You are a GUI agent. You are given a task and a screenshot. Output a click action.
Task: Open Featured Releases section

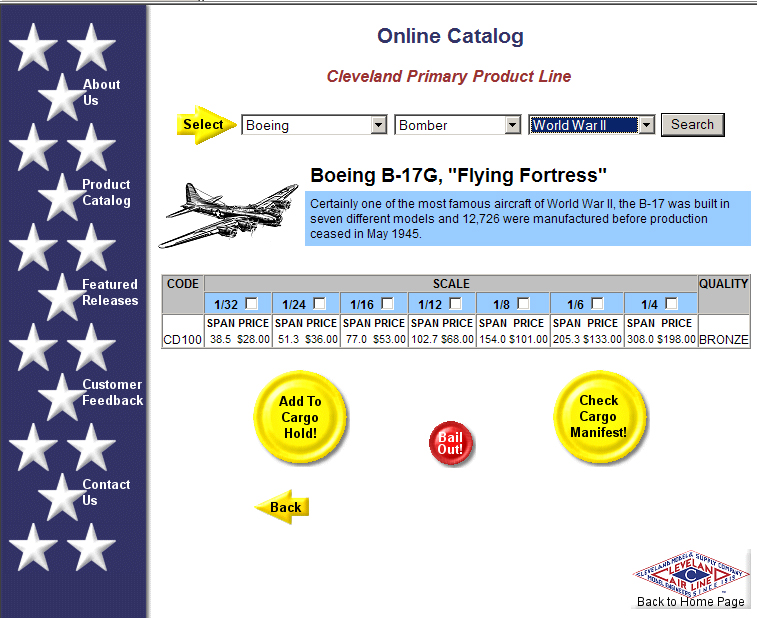109,292
